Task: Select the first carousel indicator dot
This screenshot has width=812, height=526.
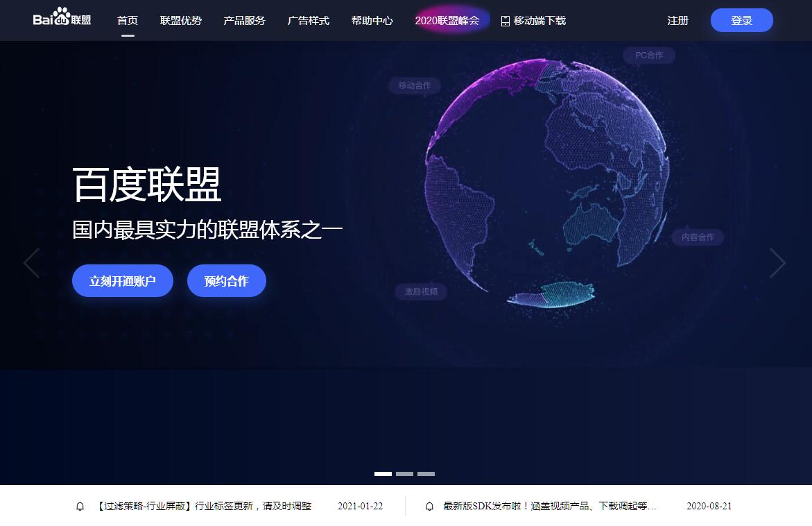Action: point(383,474)
